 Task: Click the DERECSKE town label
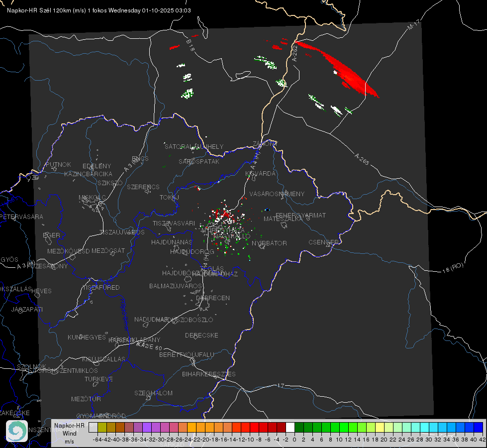tap(201, 336)
